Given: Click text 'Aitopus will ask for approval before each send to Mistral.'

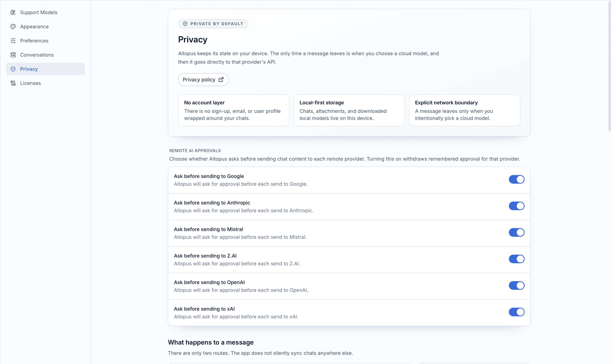Looking at the screenshot, I should coord(240,237).
